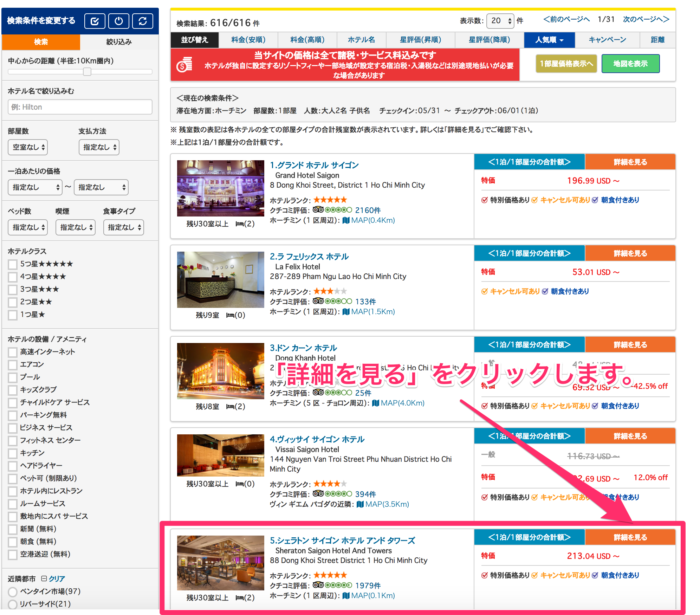Screen dimensions: 700x615
Task: Sort by 星評価(降順)
Action: [489, 40]
